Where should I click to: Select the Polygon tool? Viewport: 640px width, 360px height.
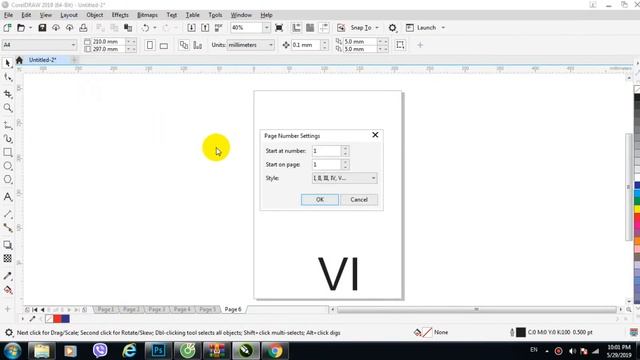coord(7,180)
